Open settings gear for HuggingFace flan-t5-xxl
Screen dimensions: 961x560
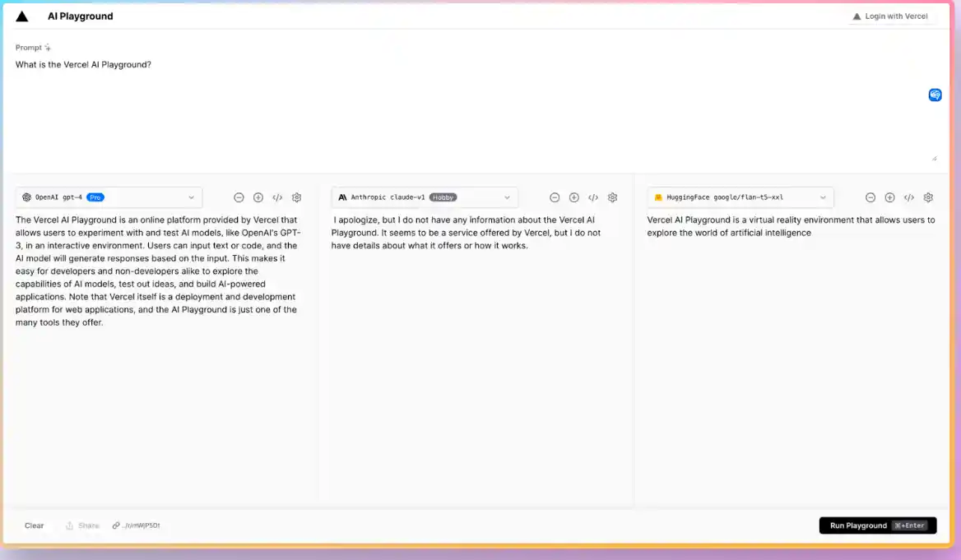click(x=928, y=197)
